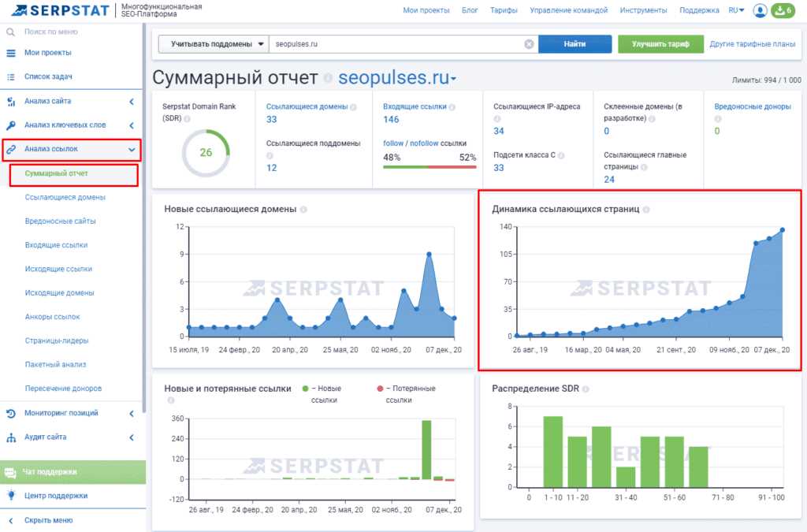The width and height of the screenshot is (807, 532).
Task: Click info icon beside Новые ссылающиеся домены
Action: click(x=303, y=210)
